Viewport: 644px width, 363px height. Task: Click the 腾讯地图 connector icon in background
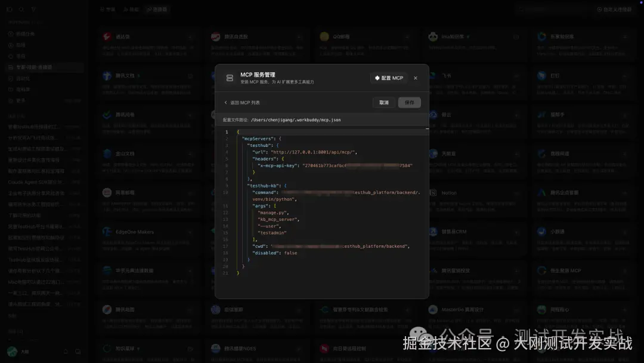tap(107, 309)
